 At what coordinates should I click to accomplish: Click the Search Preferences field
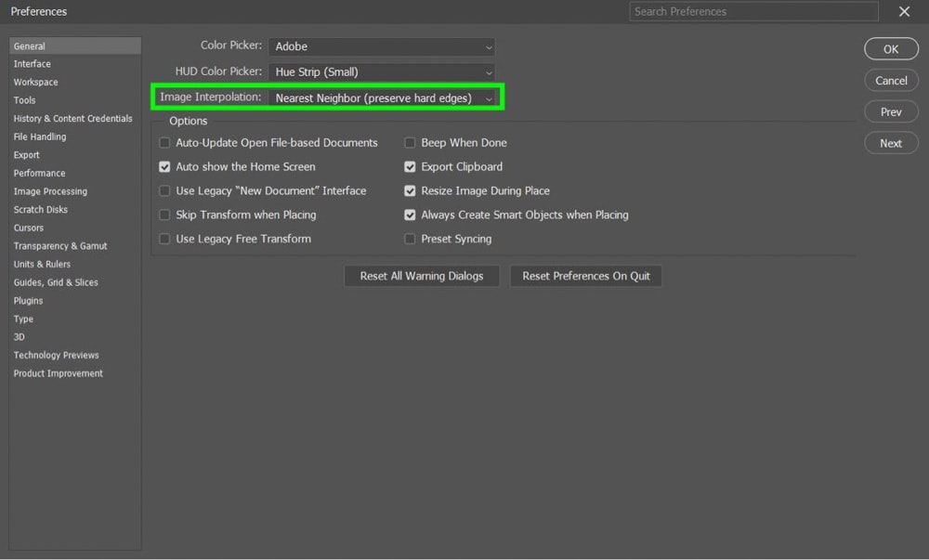click(752, 11)
